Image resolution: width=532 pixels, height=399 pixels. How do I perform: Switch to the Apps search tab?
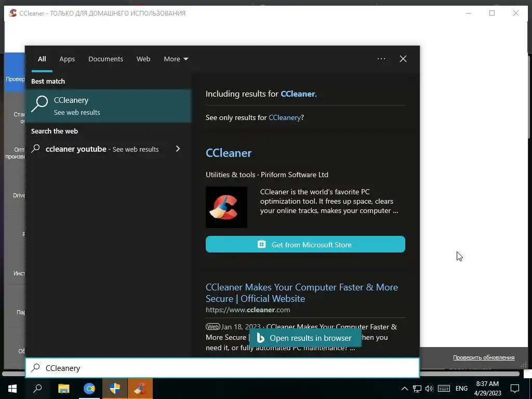67,59
